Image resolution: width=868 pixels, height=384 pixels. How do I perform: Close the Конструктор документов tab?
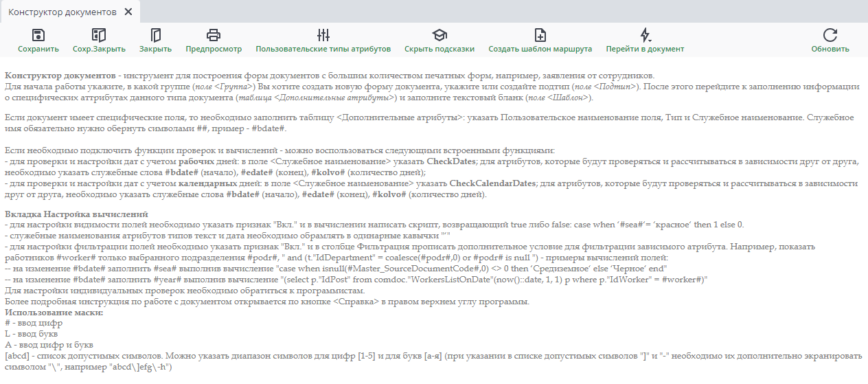(x=130, y=12)
